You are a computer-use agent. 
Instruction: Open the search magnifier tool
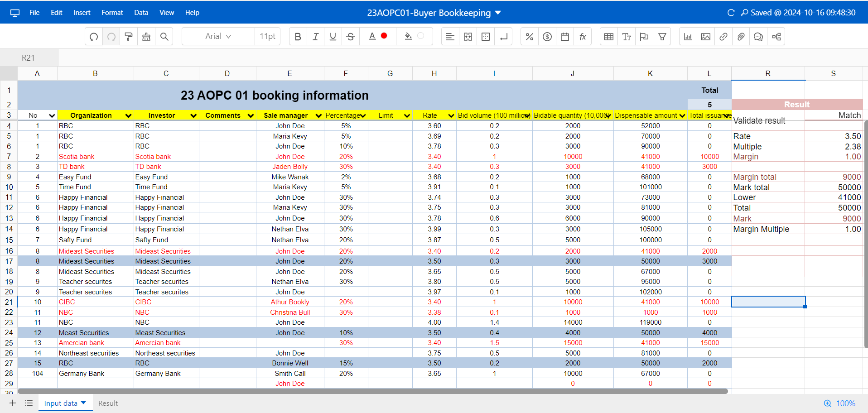[x=164, y=37]
